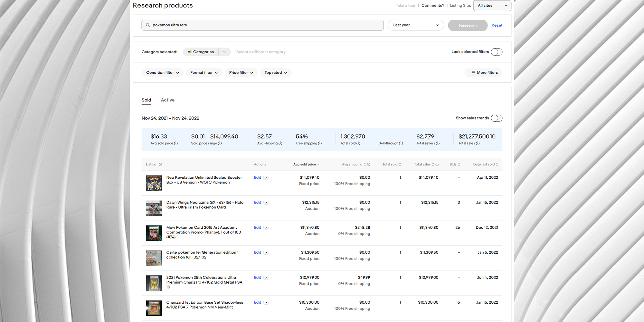Click Total sales column info icon
644x322 pixels.
(437, 165)
